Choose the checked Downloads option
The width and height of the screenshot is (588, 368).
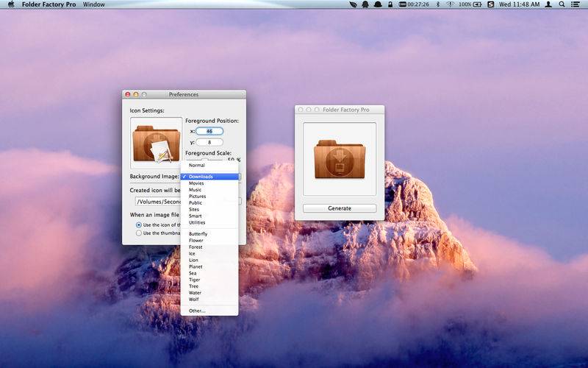(x=209, y=177)
